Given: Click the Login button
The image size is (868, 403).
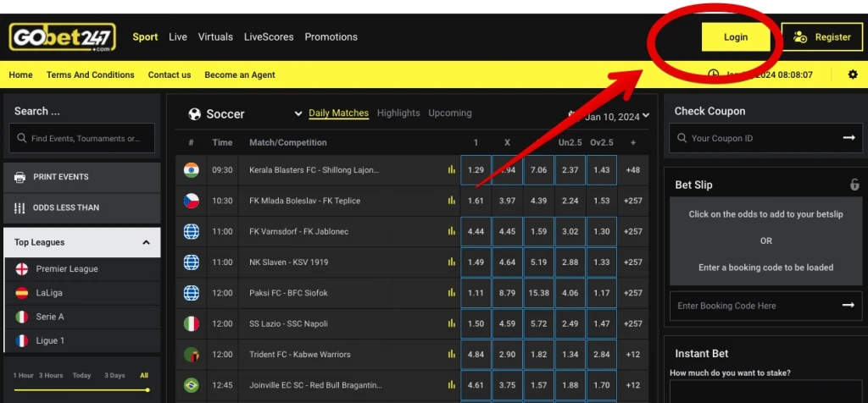Looking at the screenshot, I should click(736, 37).
